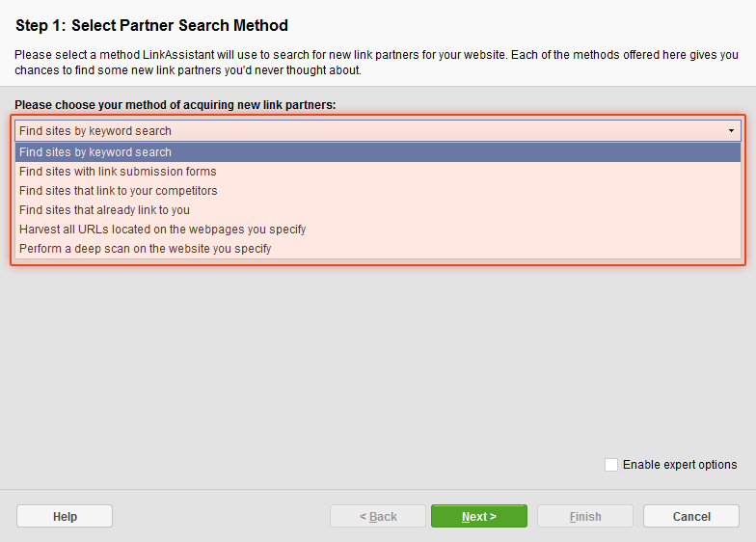Click the disabled Finish button
The image size is (756, 542).
[585, 516]
